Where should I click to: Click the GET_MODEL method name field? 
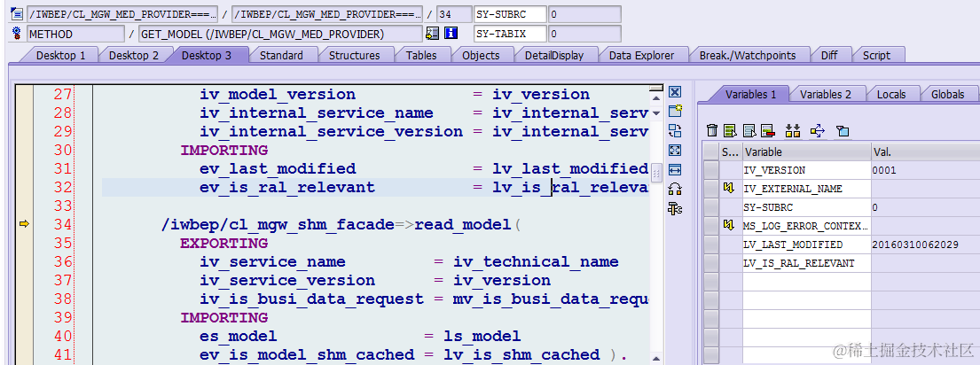click(x=280, y=34)
